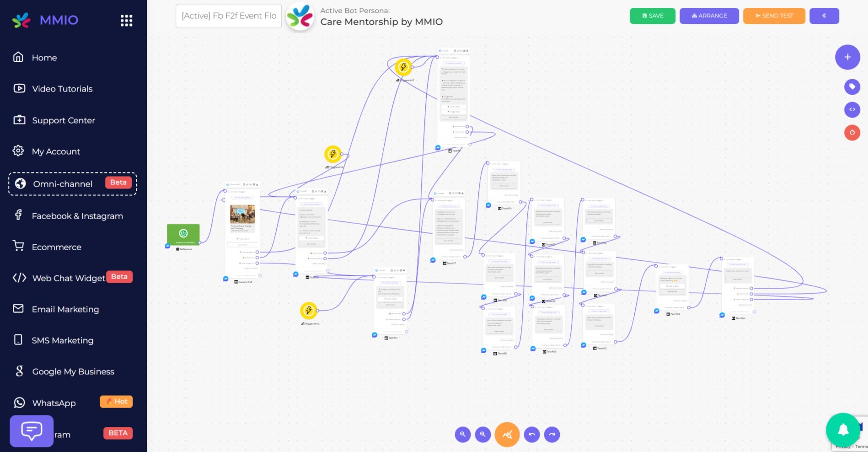The image size is (868, 452).
Task: Edit the flow name input field
Action: pos(229,16)
